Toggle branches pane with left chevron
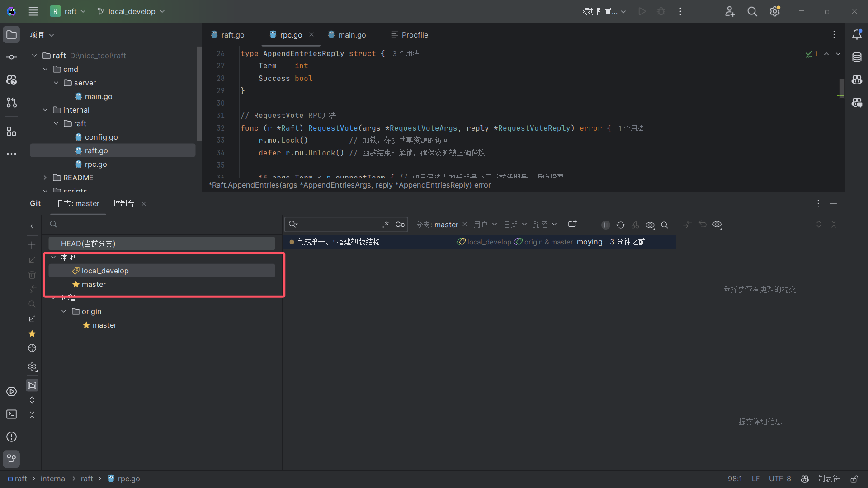The image size is (868, 488). pos(32,226)
